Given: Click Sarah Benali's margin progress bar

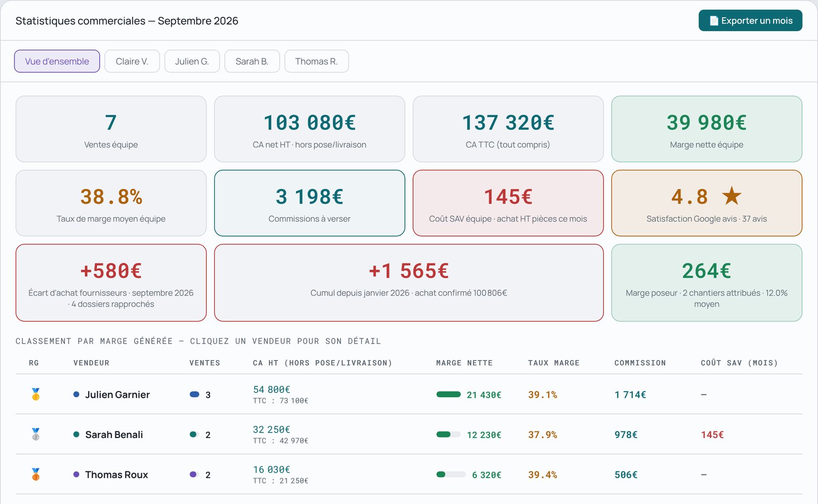Looking at the screenshot, I should click(449, 434).
